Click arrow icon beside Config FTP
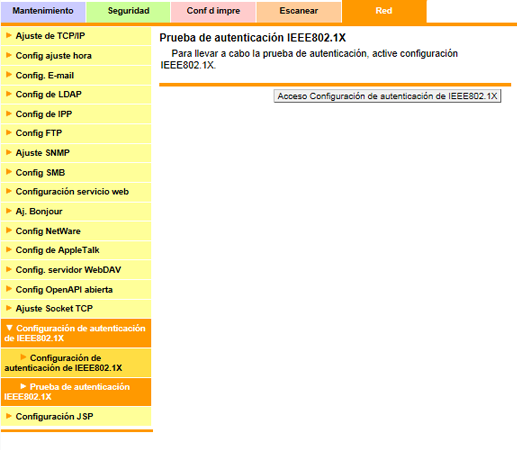517x450 pixels. pos(9,132)
